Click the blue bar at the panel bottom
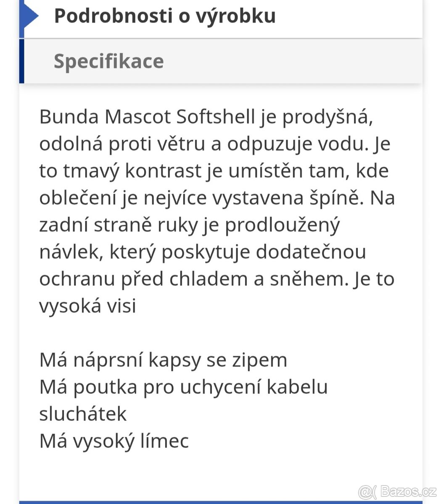Image resolution: width=441 pixels, height=504 pixels. click(x=221, y=502)
